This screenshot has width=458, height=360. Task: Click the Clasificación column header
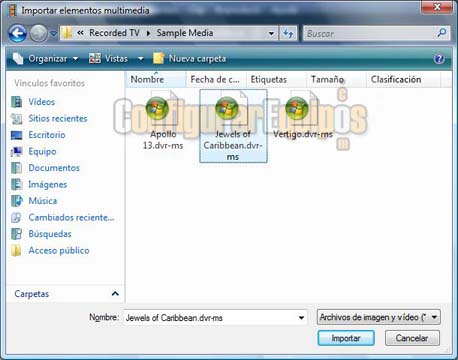pyautogui.click(x=403, y=79)
